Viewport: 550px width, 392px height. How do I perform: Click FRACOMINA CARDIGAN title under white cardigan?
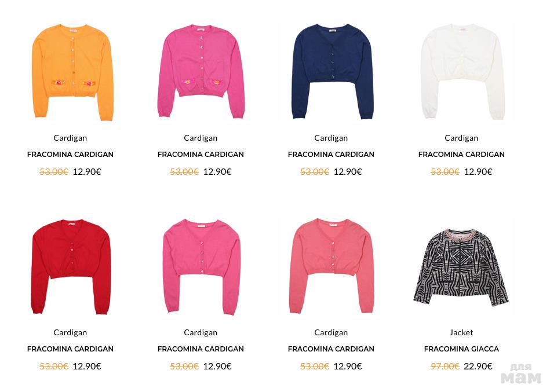tap(461, 155)
